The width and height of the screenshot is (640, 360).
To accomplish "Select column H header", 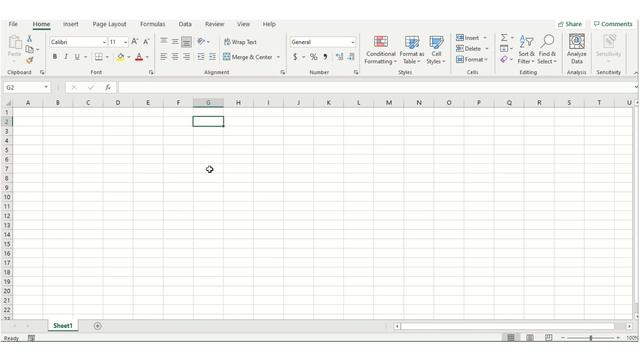I will pos(238,102).
